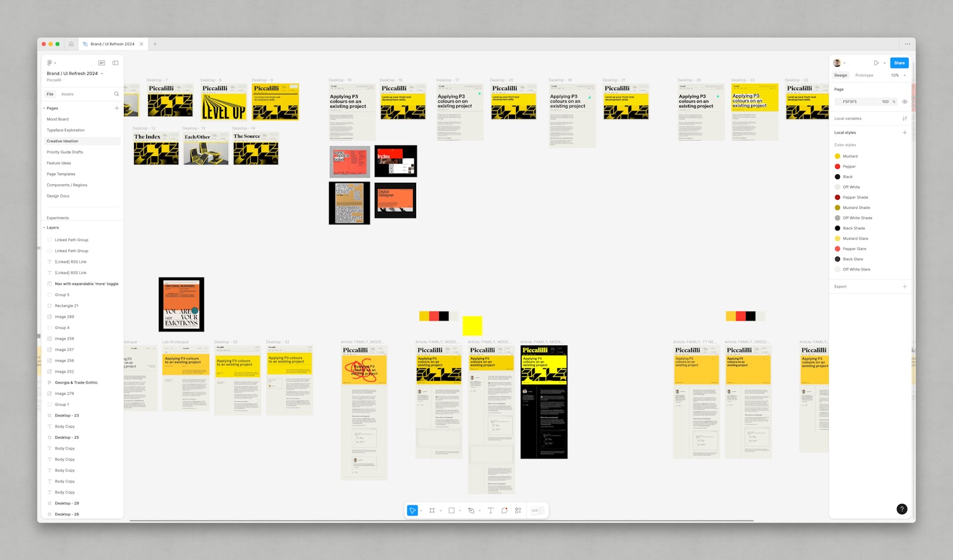Pick the Pen tool in the toolbar
Viewport: 953px width, 560px height.
point(471,510)
